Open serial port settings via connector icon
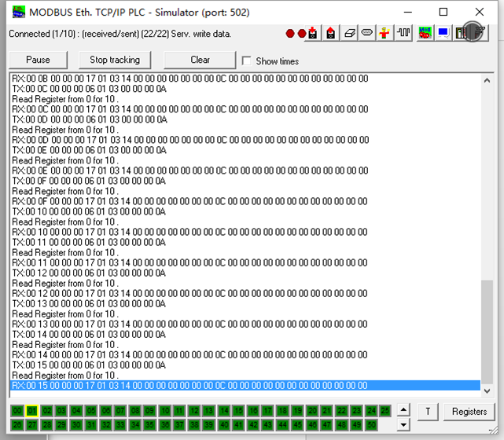 pos(367,33)
